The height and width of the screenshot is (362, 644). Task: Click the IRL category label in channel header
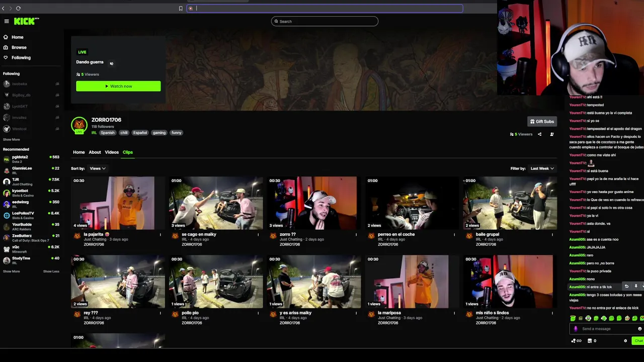94,133
